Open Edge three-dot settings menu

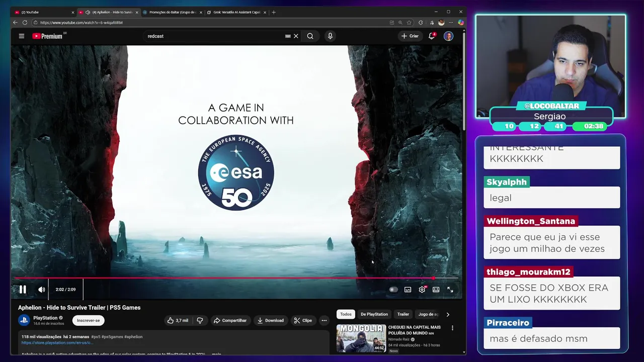coord(451,22)
